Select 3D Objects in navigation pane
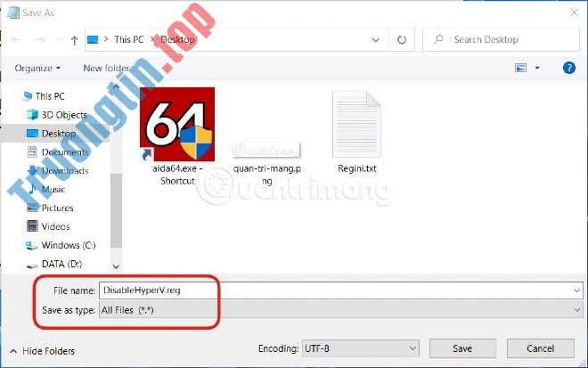This screenshot has height=368, width=588. (x=64, y=115)
